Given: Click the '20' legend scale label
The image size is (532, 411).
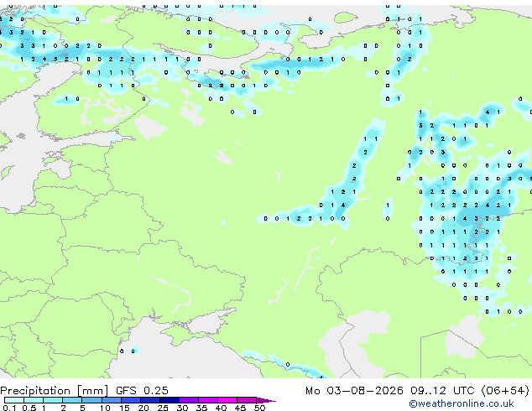Looking at the screenshot, I should (143, 408).
